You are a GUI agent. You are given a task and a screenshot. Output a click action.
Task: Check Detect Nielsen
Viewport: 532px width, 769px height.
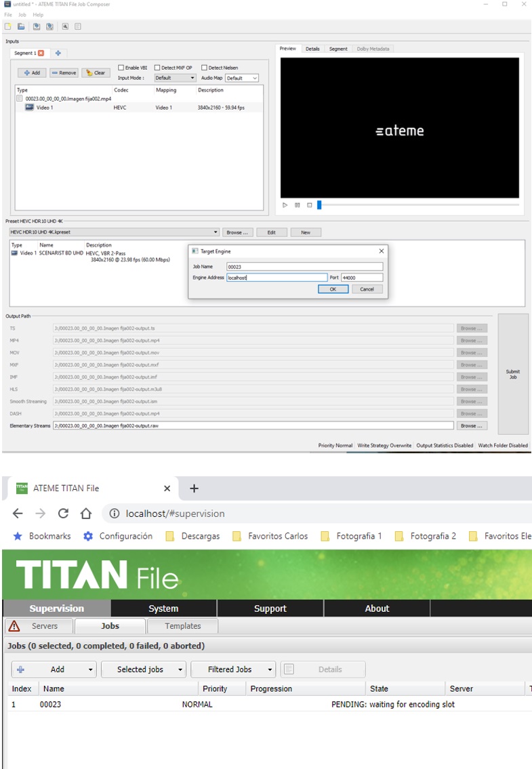click(204, 68)
